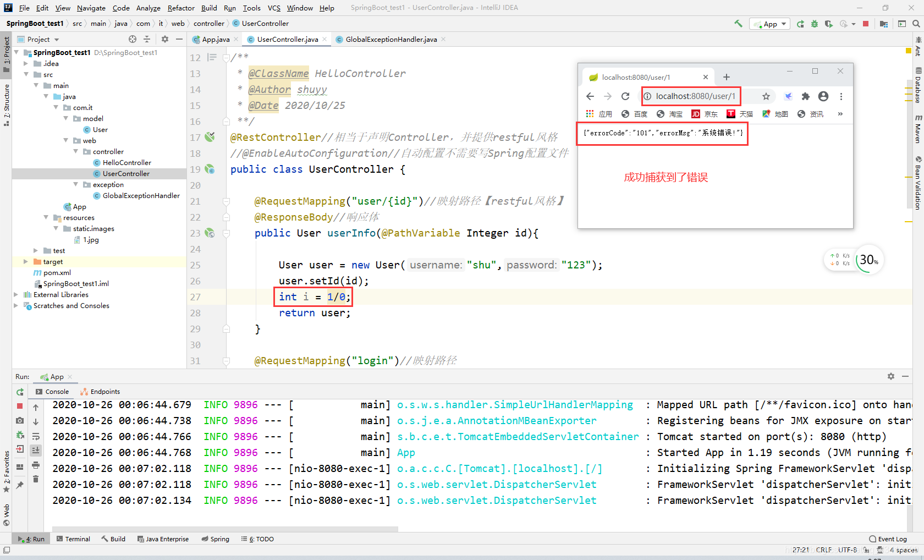Switch to Endpoints tab in Run panel
The height and width of the screenshot is (560, 924).
pos(100,392)
